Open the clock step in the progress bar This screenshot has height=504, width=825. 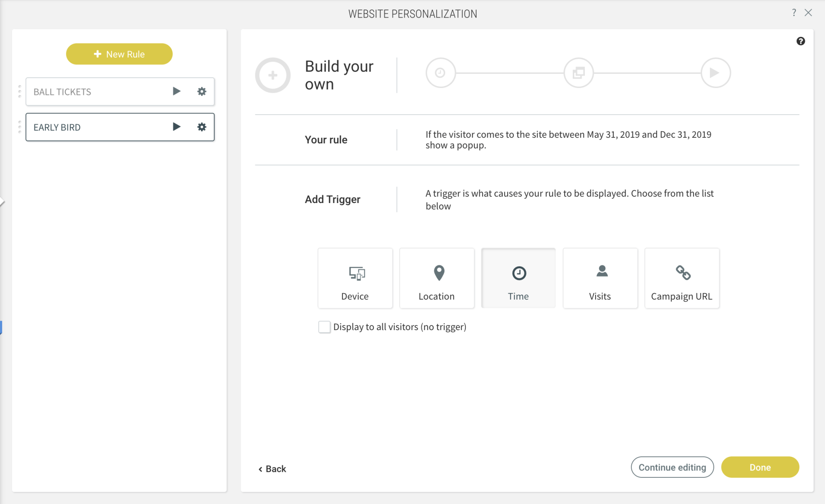pyautogui.click(x=440, y=73)
